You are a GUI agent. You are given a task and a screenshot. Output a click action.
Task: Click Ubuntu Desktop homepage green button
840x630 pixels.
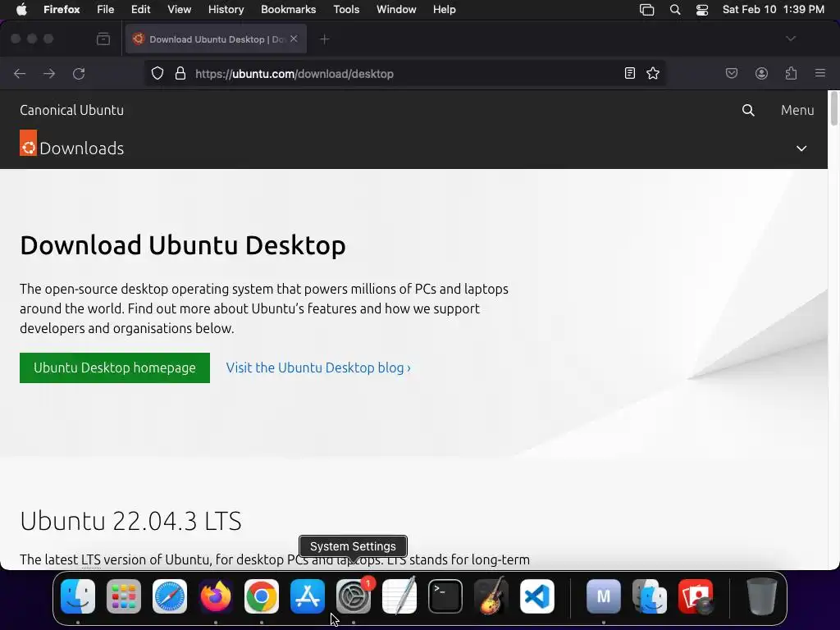click(115, 367)
